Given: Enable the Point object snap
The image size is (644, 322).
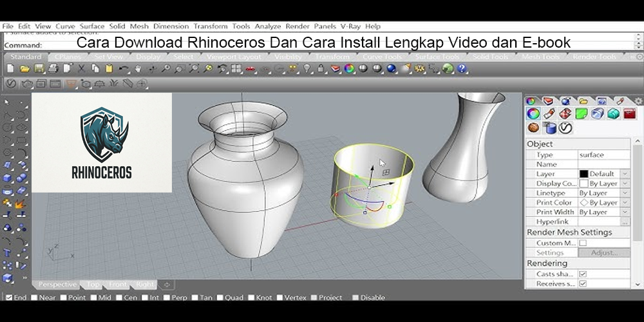Looking at the screenshot, I should 63,298.
